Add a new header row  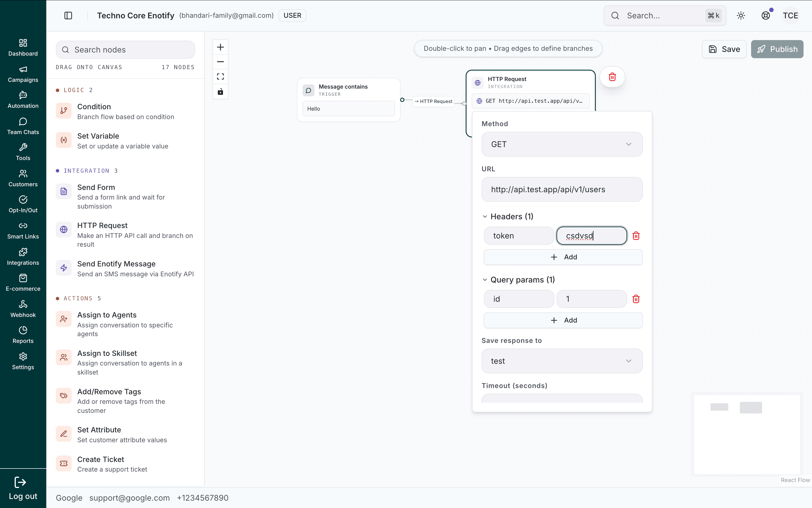563,257
